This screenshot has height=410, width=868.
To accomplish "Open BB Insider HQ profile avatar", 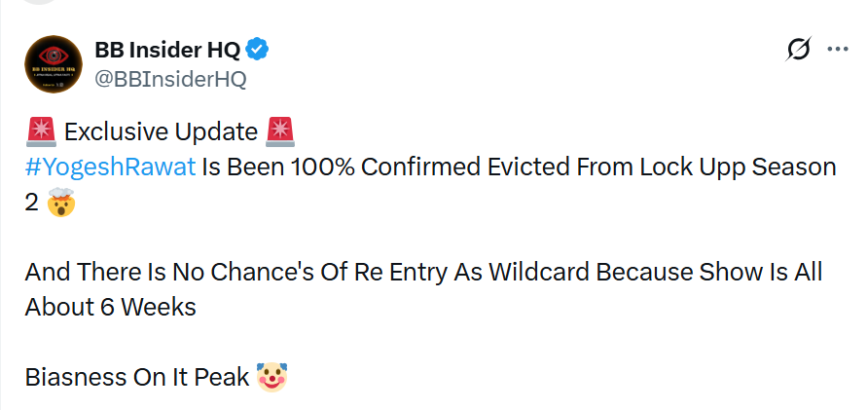I will tap(54, 64).
